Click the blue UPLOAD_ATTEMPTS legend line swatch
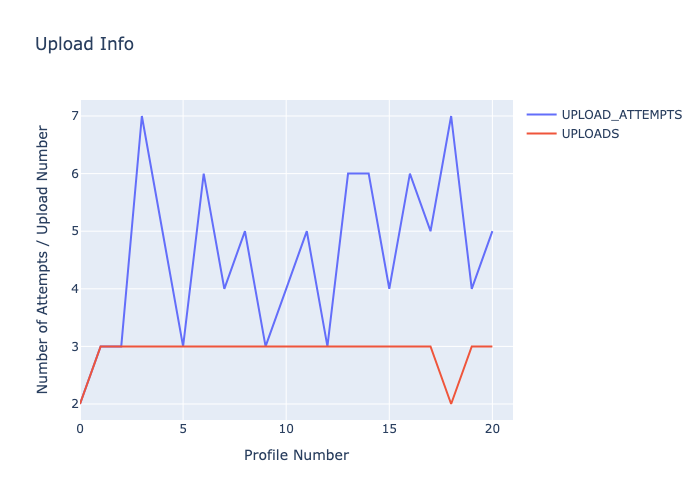This screenshot has width=700, height=500. point(541,114)
